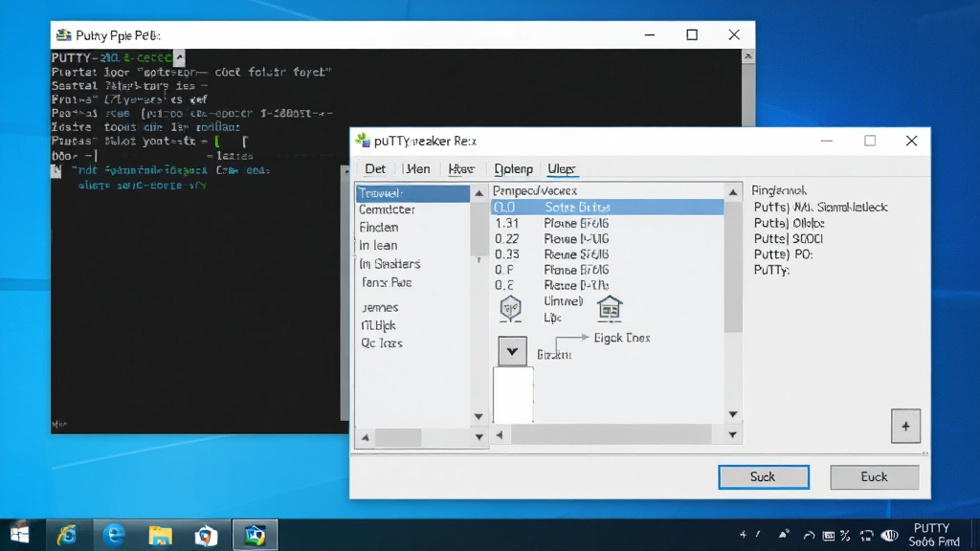The height and width of the screenshot is (551, 980).
Task: Maximize the terminal window
Action: pyautogui.click(x=692, y=35)
